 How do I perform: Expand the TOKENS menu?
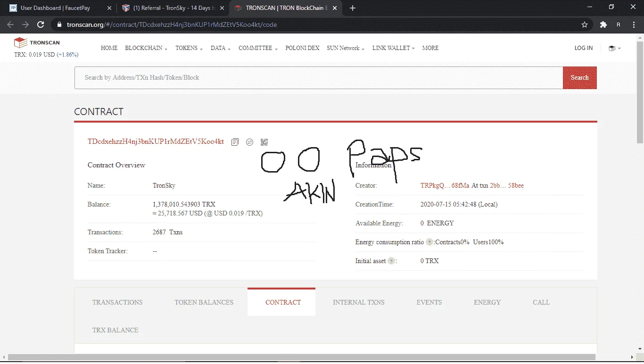coord(189,48)
